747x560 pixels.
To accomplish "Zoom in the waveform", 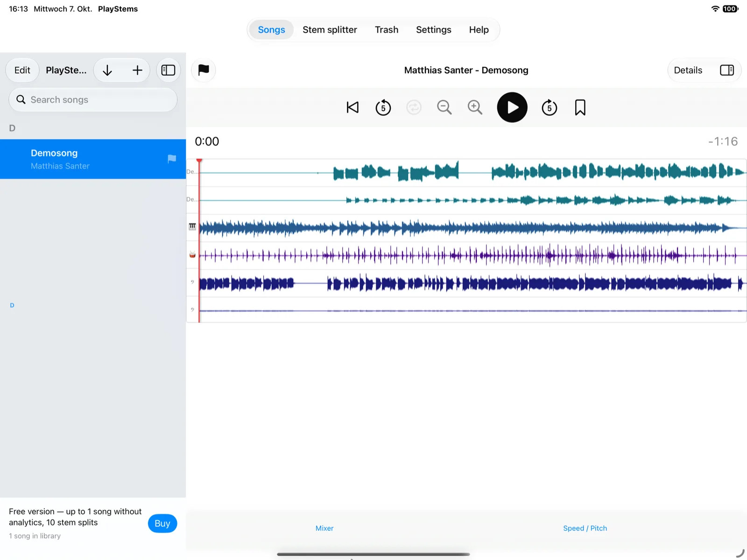I will pyautogui.click(x=475, y=107).
